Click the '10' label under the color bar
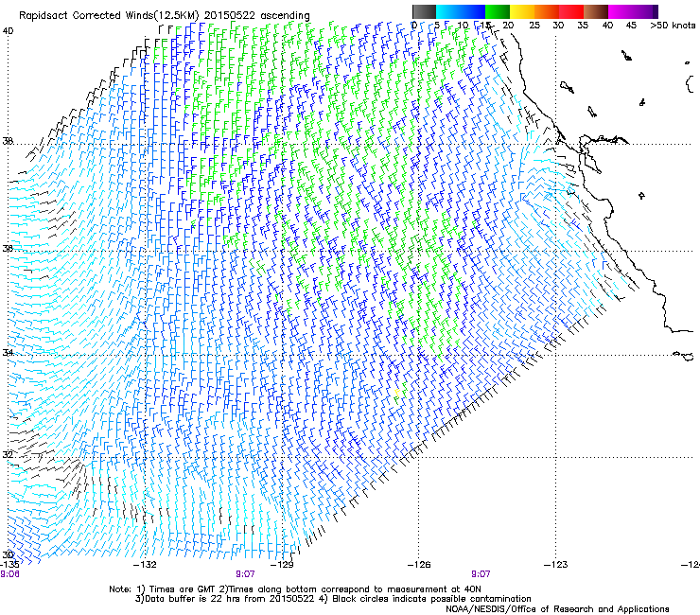Screen dimensions: 700x615 point(463,26)
